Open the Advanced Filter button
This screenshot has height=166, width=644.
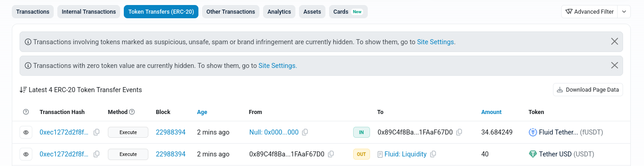[x=589, y=12]
